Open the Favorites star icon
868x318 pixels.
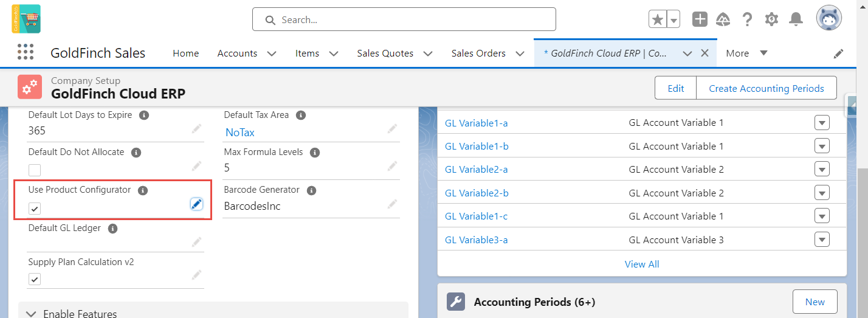point(658,19)
